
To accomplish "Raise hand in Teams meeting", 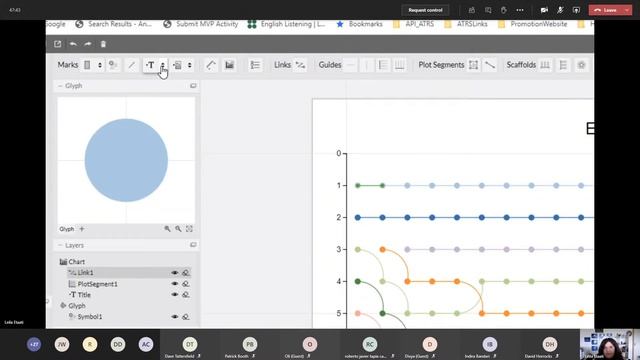I will [504, 10].
